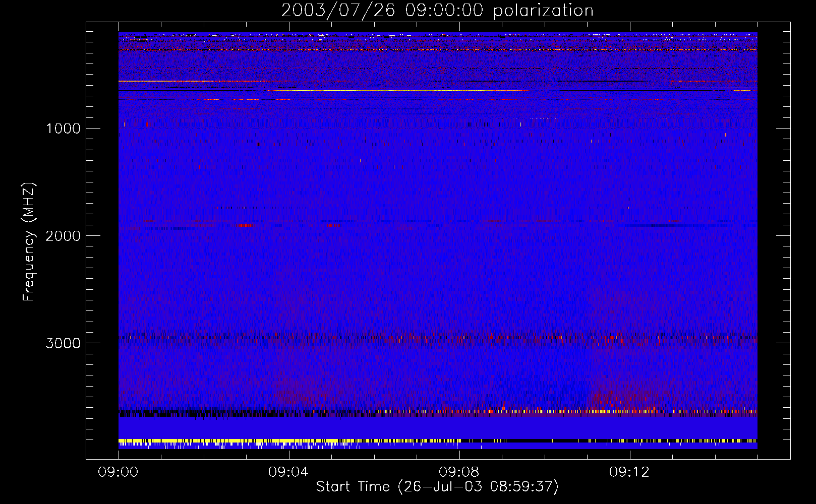Click the 3000 frequency tick label
The width and height of the screenshot is (816, 504).
(x=63, y=343)
